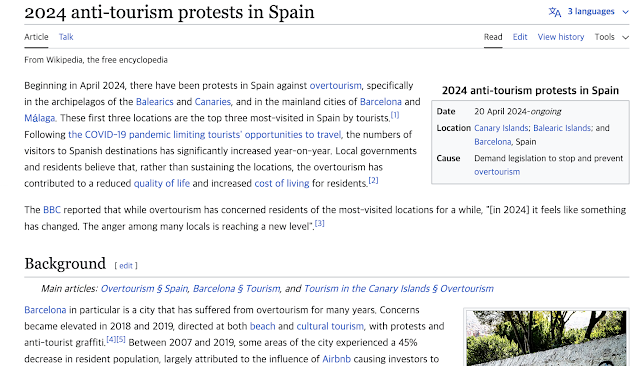Click 'From Wikipedia, the free encyclopedia' tagline
Image resolution: width=639 pixels, height=366 pixels.
[96, 60]
